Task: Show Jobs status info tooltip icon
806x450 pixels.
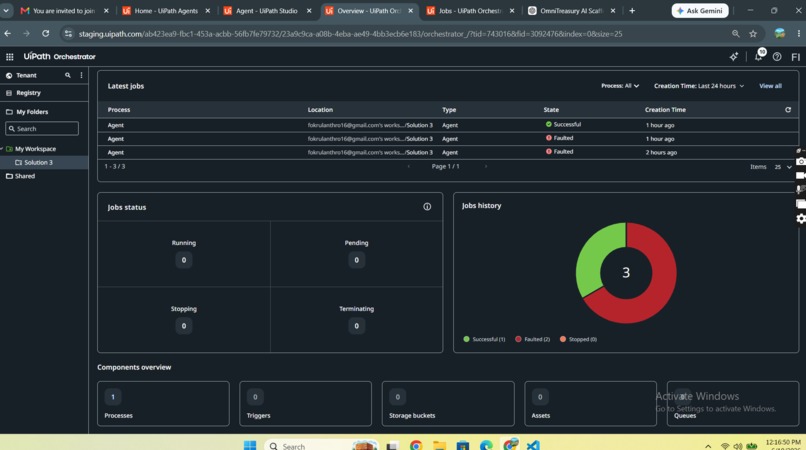Action: [x=427, y=207]
